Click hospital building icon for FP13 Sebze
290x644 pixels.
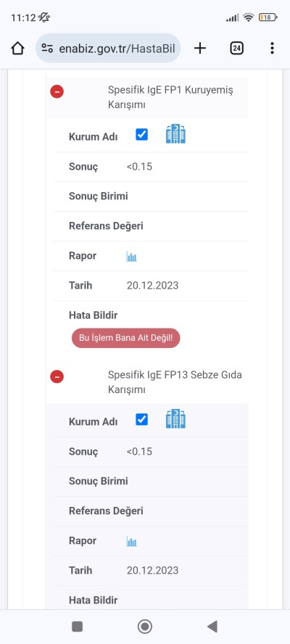[x=175, y=419]
